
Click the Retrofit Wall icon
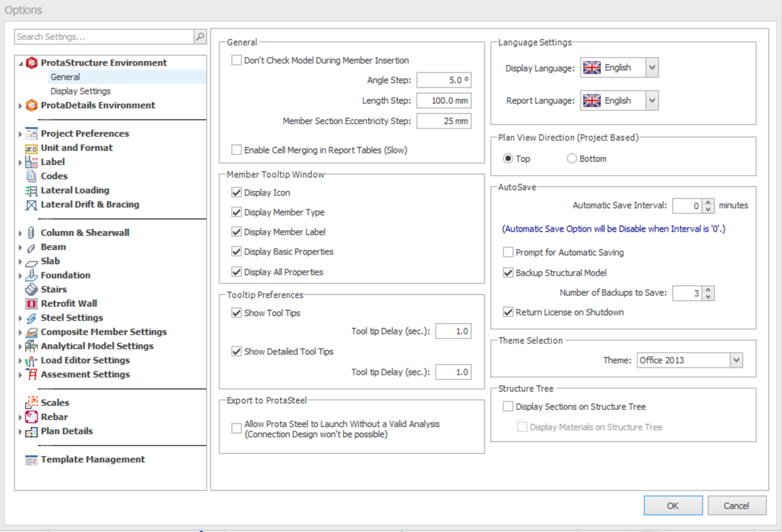click(x=31, y=304)
